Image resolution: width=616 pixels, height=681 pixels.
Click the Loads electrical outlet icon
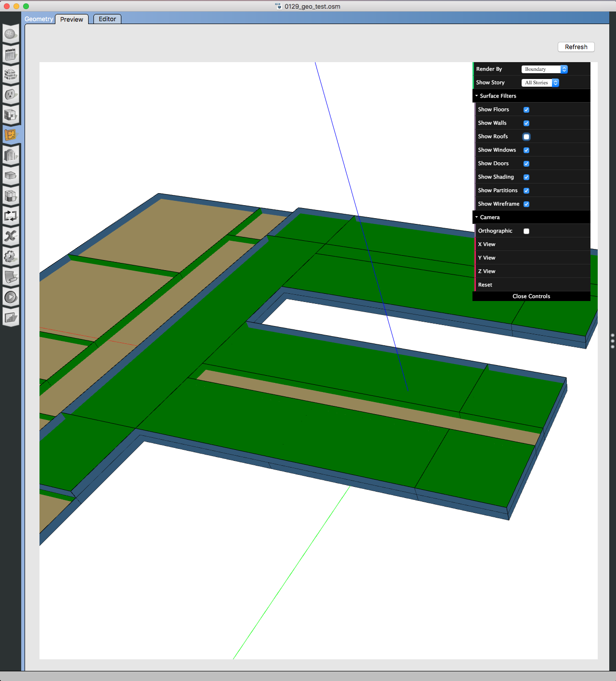tap(11, 95)
